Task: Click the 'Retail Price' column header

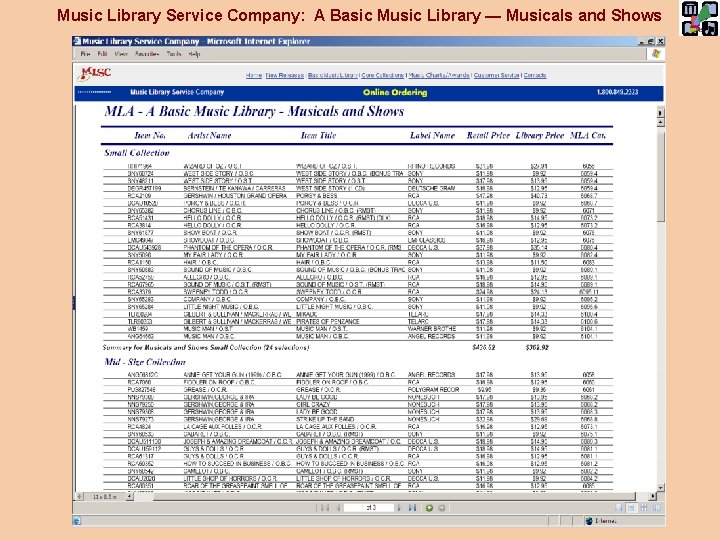Action: pos(488,135)
